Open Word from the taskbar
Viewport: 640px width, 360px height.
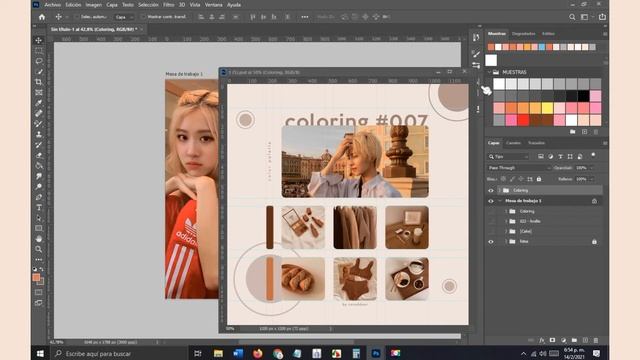coord(238,353)
